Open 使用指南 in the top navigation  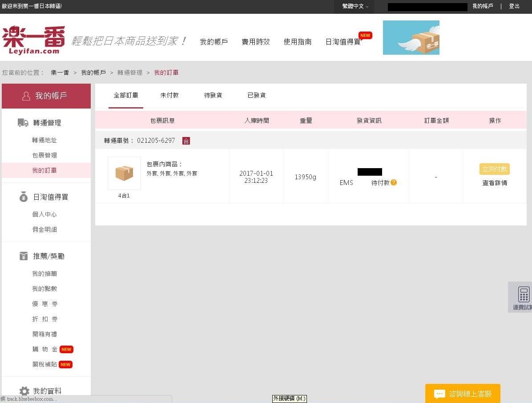pyautogui.click(x=298, y=42)
